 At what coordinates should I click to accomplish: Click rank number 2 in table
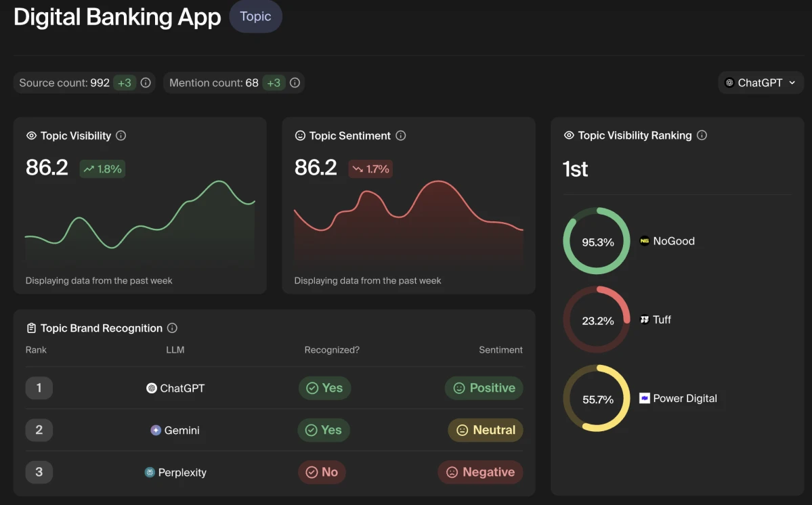(x=39, y=430)
